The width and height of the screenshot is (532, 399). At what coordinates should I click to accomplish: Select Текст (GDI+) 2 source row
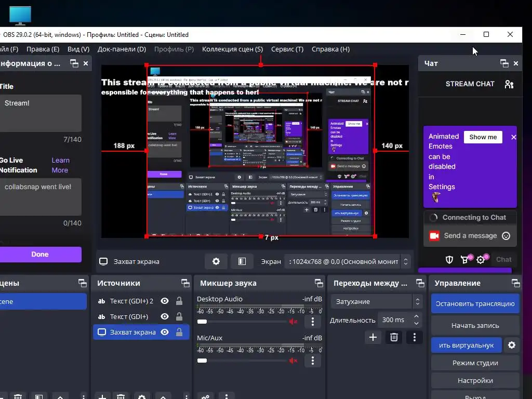pyautogui.click(x=141, y=301)
